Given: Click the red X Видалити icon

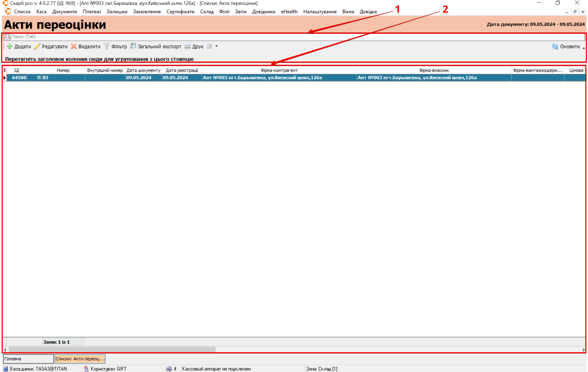Looking at the screenshot, I should coord(74,46).
